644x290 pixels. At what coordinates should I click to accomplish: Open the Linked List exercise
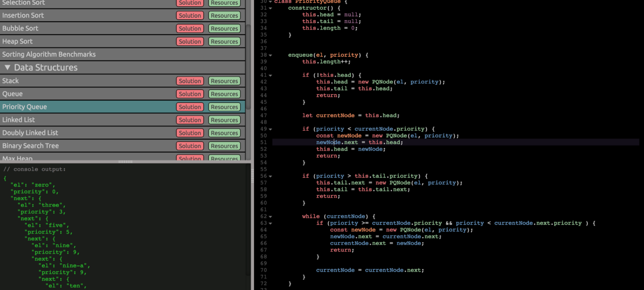pyautogui.click(x=123, y=120)
